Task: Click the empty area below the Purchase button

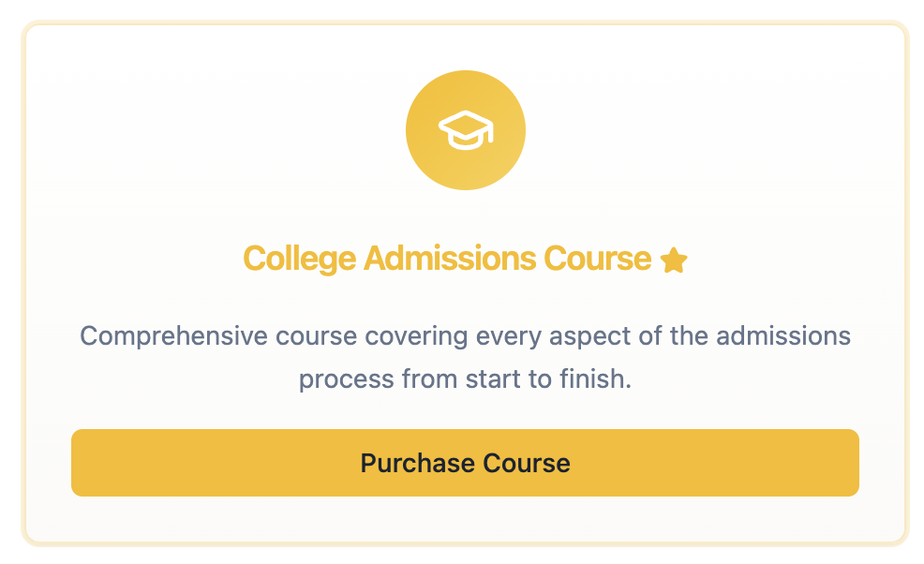Action: tap(465, 518)
